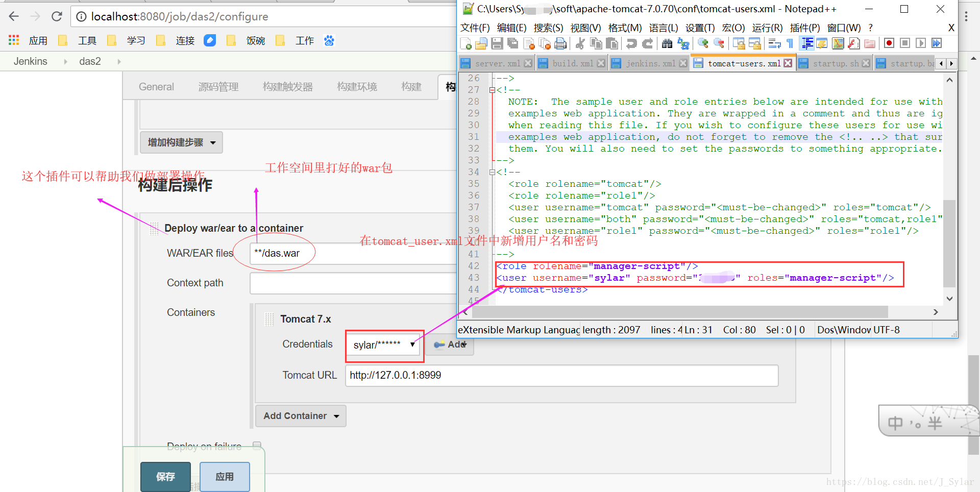
Task: Open the 搜索(S) menu in Notepad++
Action: (548, 28)
